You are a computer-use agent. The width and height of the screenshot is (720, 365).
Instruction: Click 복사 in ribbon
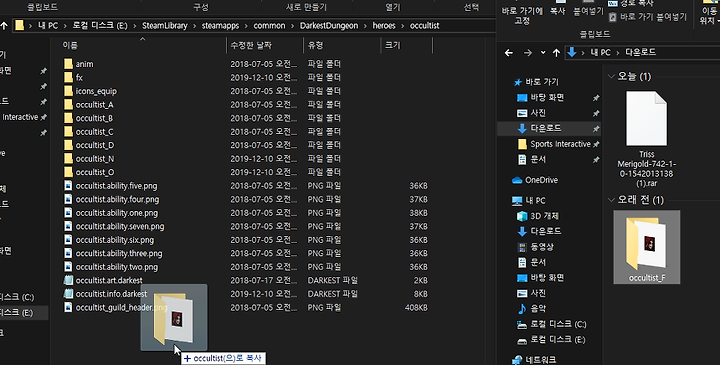pyautogui.click(x=557, y=10)
